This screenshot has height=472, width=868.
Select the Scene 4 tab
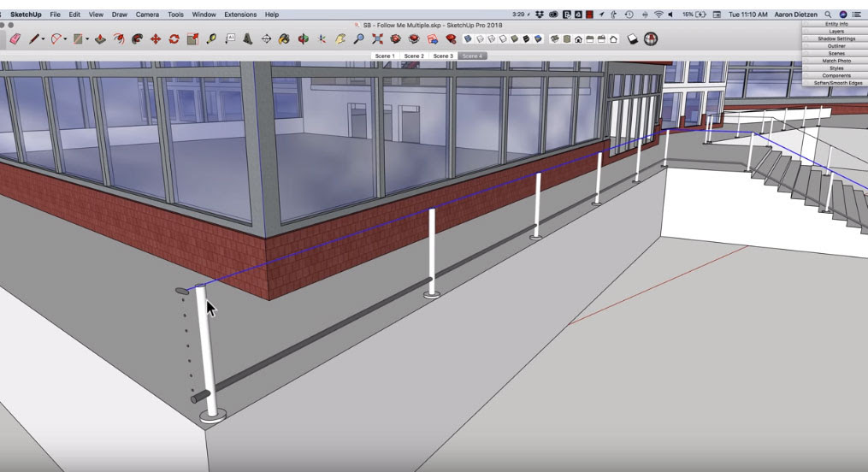472,56
